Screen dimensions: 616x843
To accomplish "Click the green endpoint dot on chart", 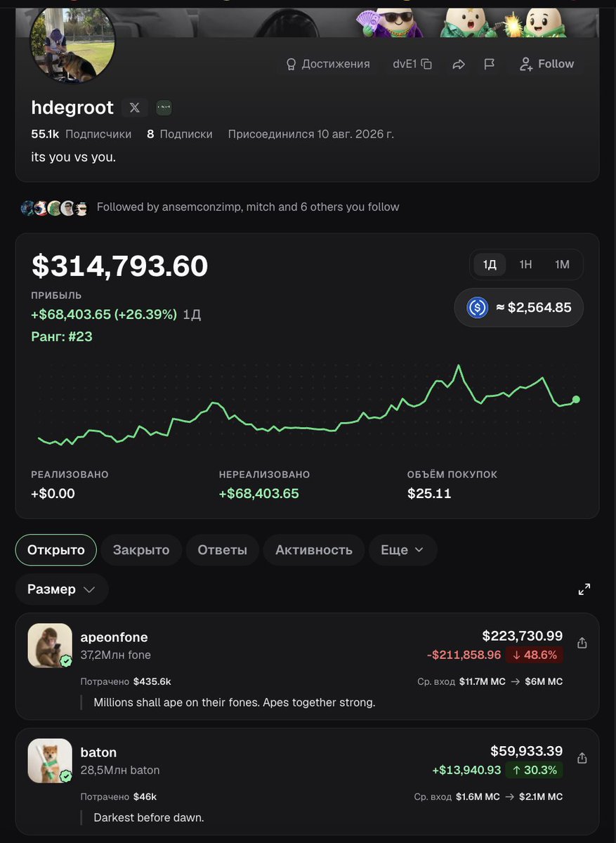I will pos(576,399).
